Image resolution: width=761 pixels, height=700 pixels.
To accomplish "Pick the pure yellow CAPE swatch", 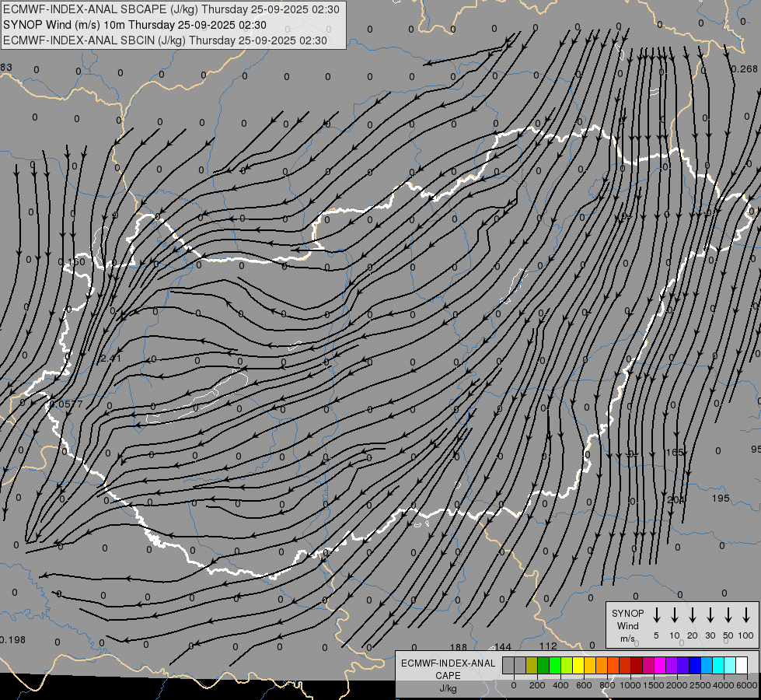I will click(578, 665).
